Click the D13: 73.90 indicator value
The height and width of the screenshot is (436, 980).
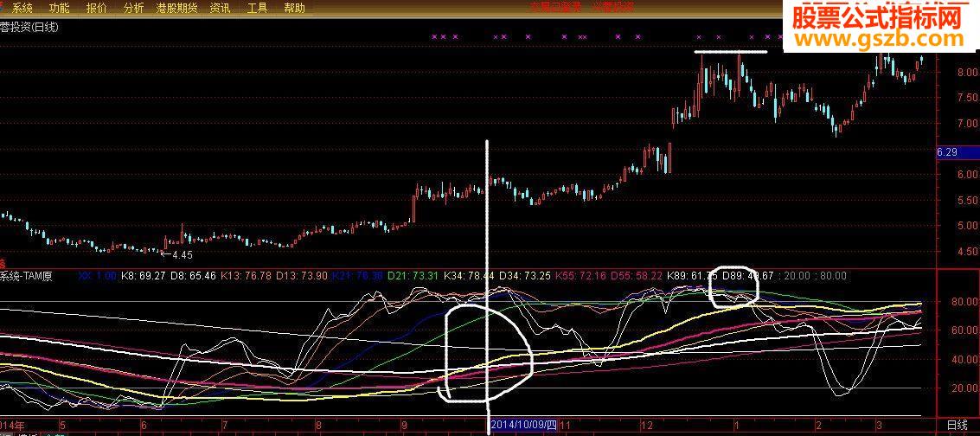point(303,275)
